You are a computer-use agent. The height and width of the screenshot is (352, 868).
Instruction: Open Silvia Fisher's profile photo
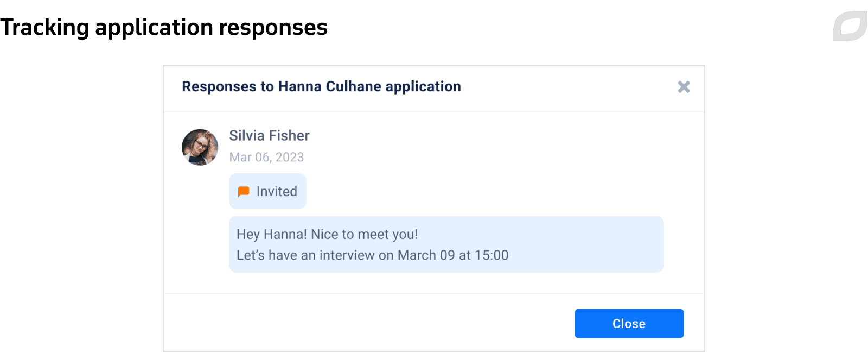200,147
